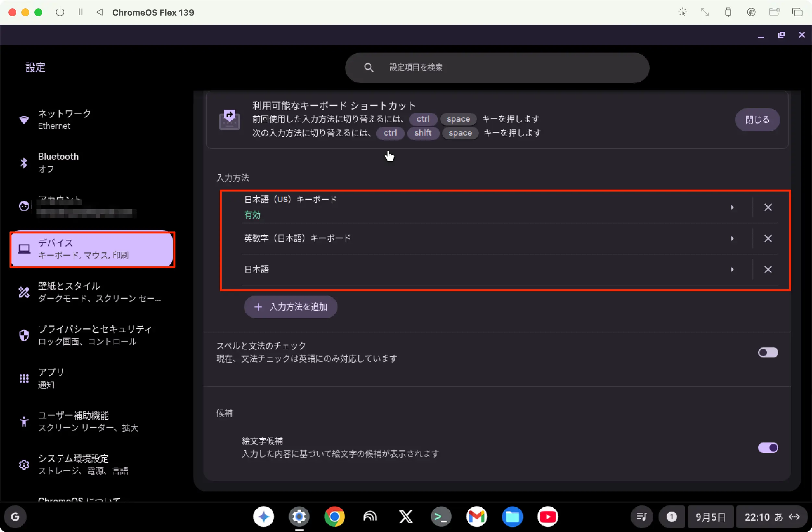Click the Gemini sparkle icon in shelf
Image resolution: width=812 pixels, height=532 pixels.
click(x=264, y=517)
